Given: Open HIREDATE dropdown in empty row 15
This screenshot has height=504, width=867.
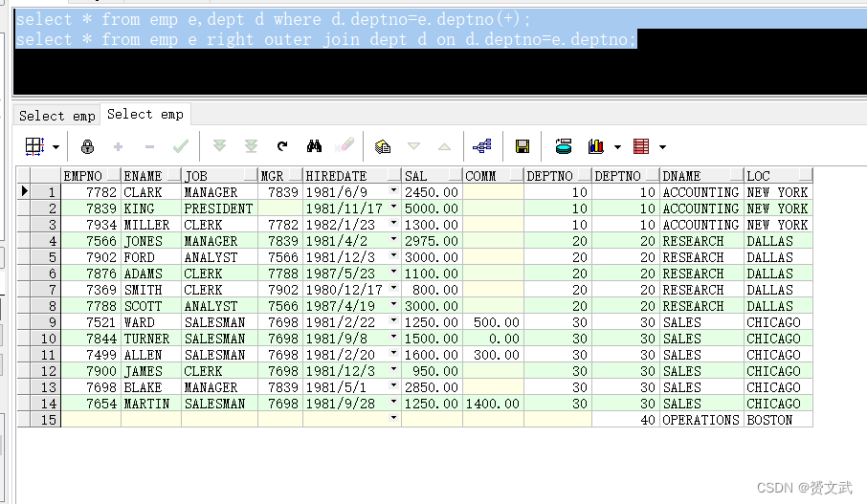Looking at the screenshot, I should pyautogui.click(x=393, y=418).
